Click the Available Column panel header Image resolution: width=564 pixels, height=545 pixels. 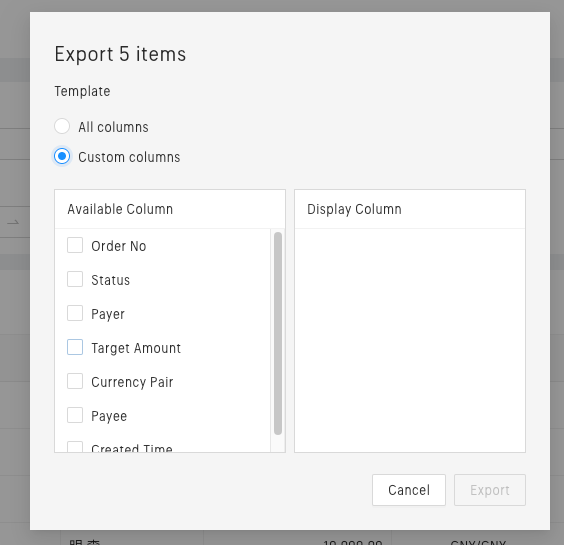170,209
